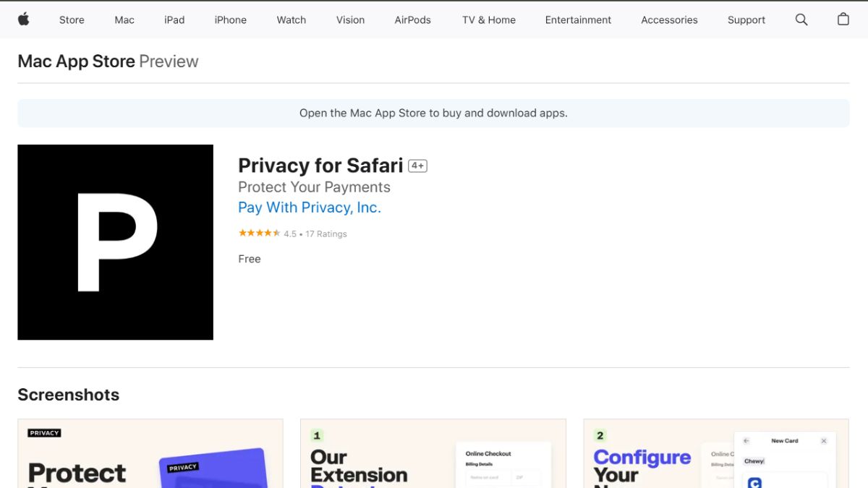The image size is (868, 488).
Task: Open the Configure Your screenshot thumbnail
Action: pyautogui.click(x=716, y=453)
